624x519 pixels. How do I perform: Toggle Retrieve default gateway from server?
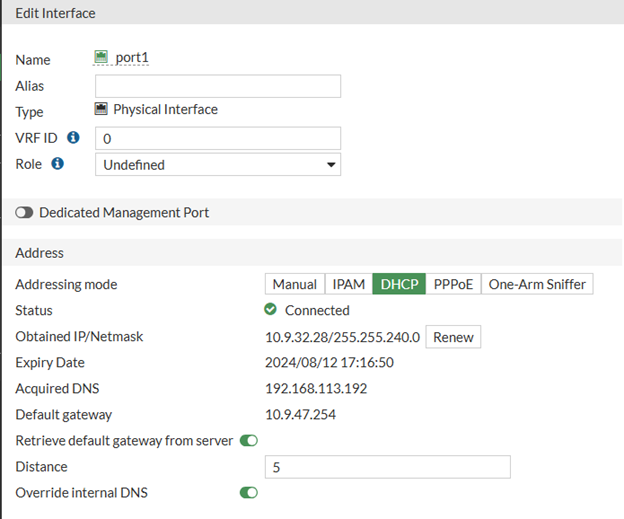click(249, 440)
